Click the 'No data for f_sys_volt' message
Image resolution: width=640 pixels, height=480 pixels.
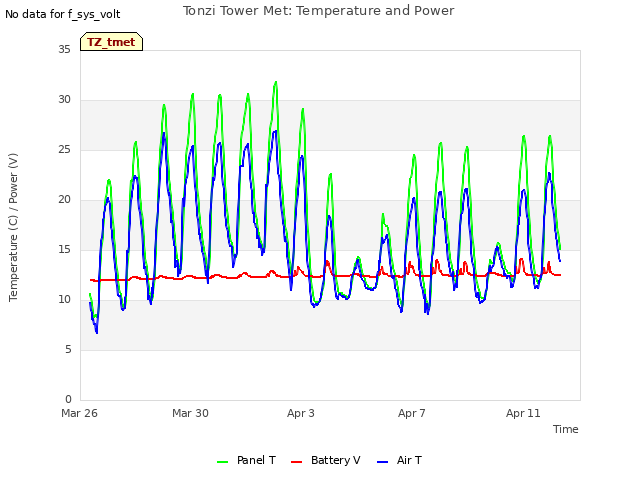[62, 14]
